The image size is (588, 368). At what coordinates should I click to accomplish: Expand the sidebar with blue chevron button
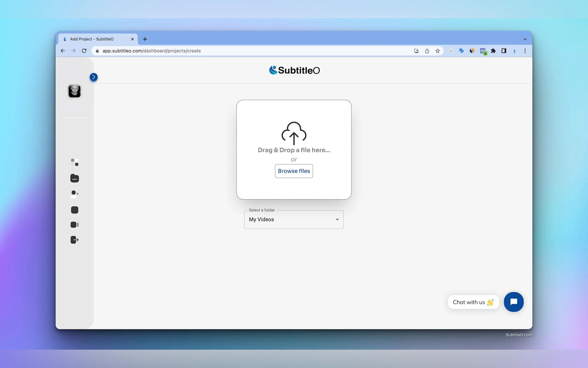pyautogui.click(x=94, y=77)
